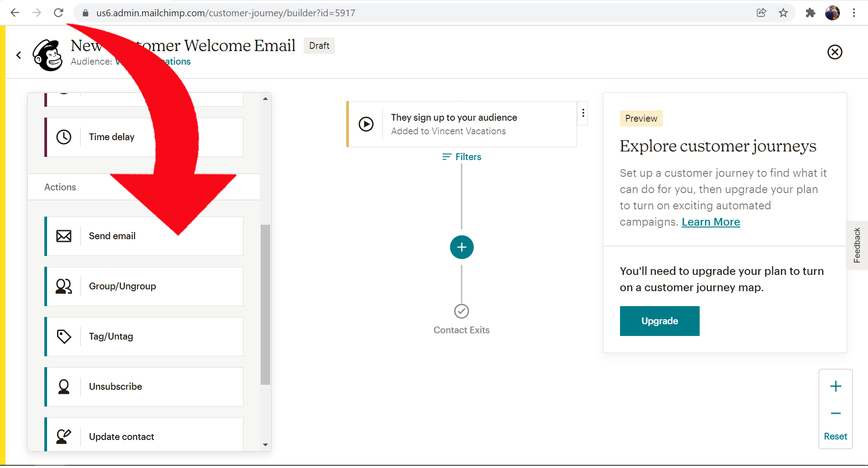Click the Update contact pencil icon

point(64,436)
